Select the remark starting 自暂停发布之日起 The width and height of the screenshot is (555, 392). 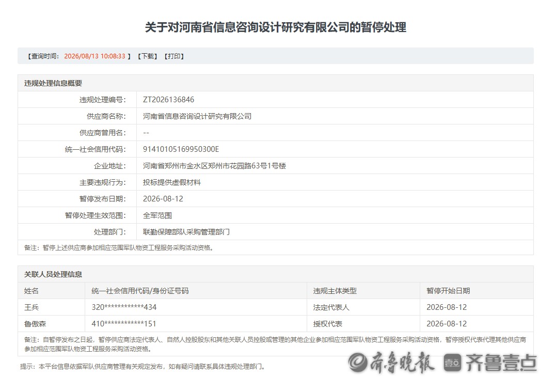(275, 344)
